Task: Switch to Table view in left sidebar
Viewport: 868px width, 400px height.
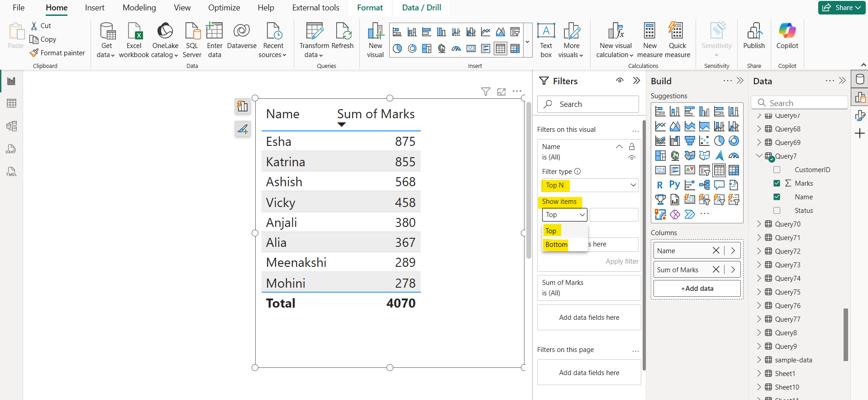Action: coord(12,103)
